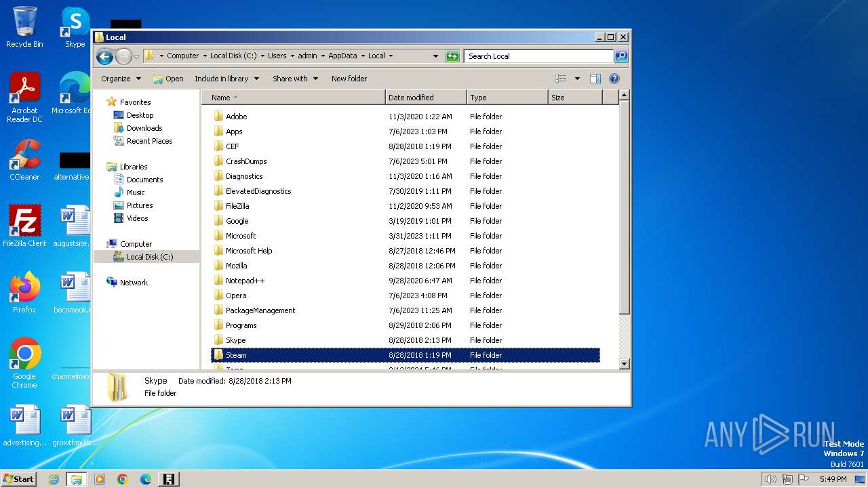Select Libraries in navigation pane
The height and width of the screenshot is (488, 868).
click(x=134, y=167)
